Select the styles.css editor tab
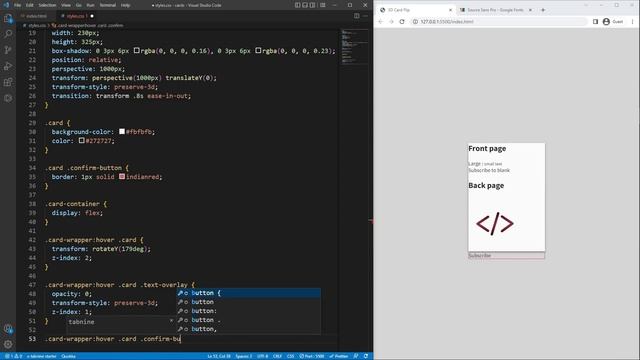This screenshot has height=360, width=640. point(76,16)
